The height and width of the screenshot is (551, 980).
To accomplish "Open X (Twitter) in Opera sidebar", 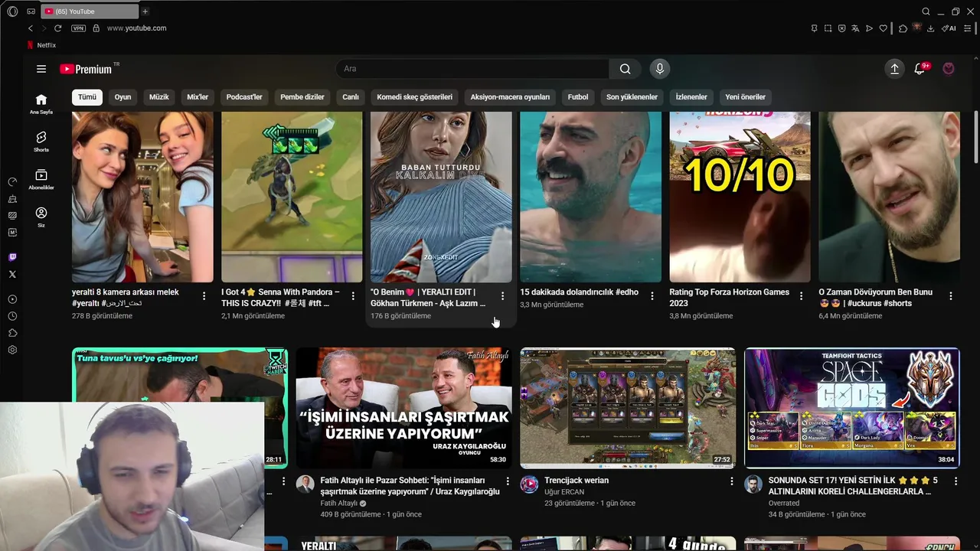I will (x=12, y=274).
